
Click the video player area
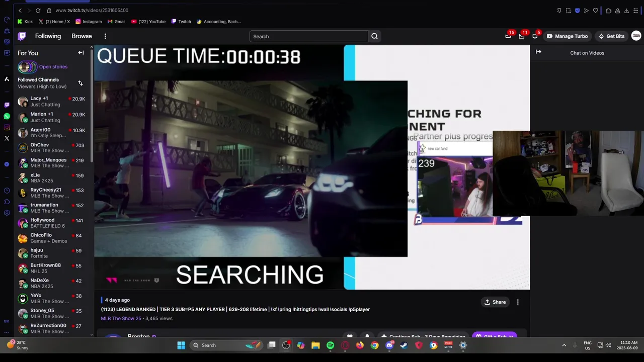(x=312, y=167)
